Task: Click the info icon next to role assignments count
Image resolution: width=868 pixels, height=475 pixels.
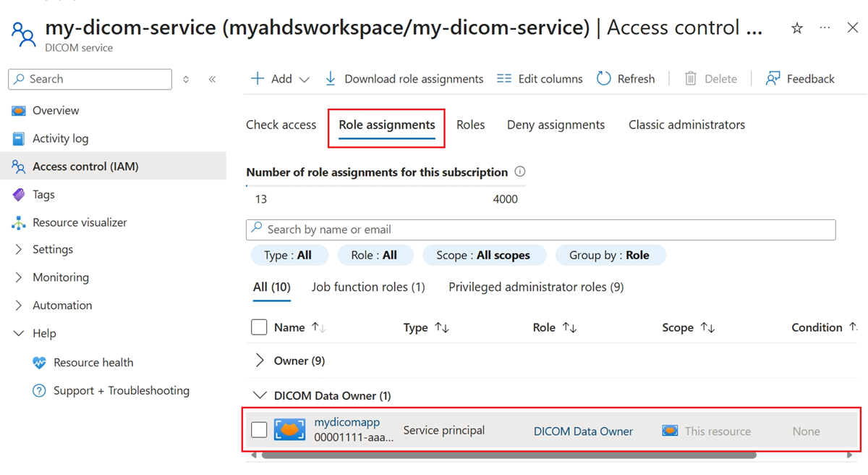Action: [x=519, y=172]
